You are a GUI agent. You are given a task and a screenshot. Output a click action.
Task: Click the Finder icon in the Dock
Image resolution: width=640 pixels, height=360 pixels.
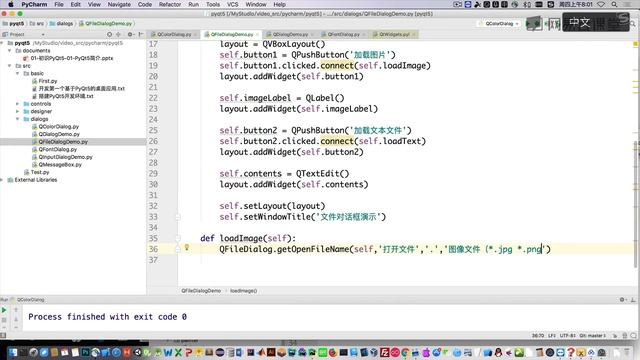[13, 352]
